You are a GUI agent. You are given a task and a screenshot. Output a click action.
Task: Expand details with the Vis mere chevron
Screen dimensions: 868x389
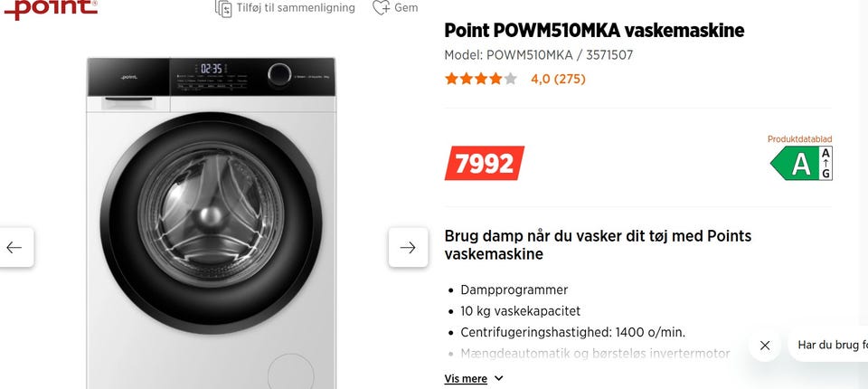(x=499, y=378)
